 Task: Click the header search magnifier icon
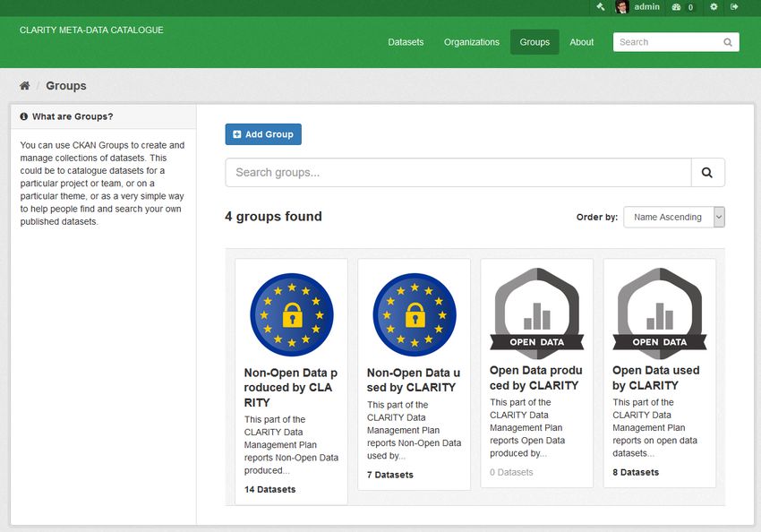coord(728,42)
